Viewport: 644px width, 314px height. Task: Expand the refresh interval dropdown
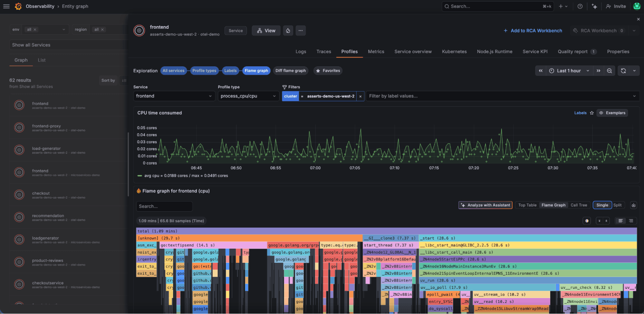pos(634,71)
